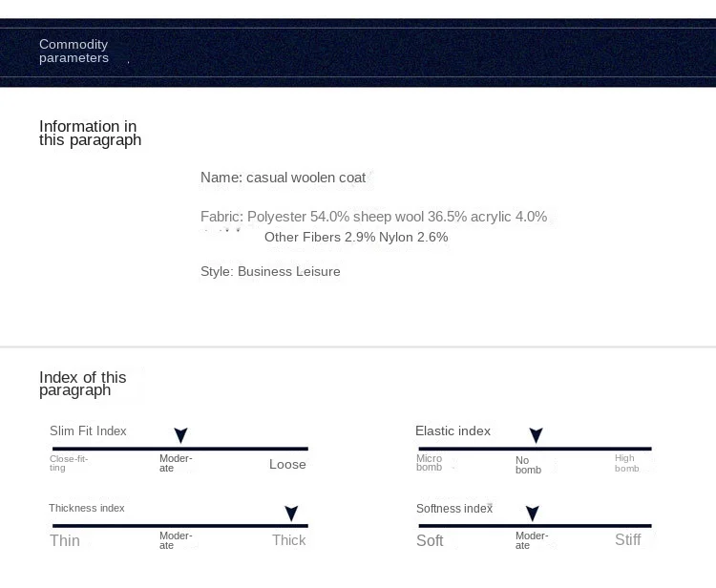Click the Index of this paragraph heading
This screenshot has width=716, height=588.
tap(82, 384)
